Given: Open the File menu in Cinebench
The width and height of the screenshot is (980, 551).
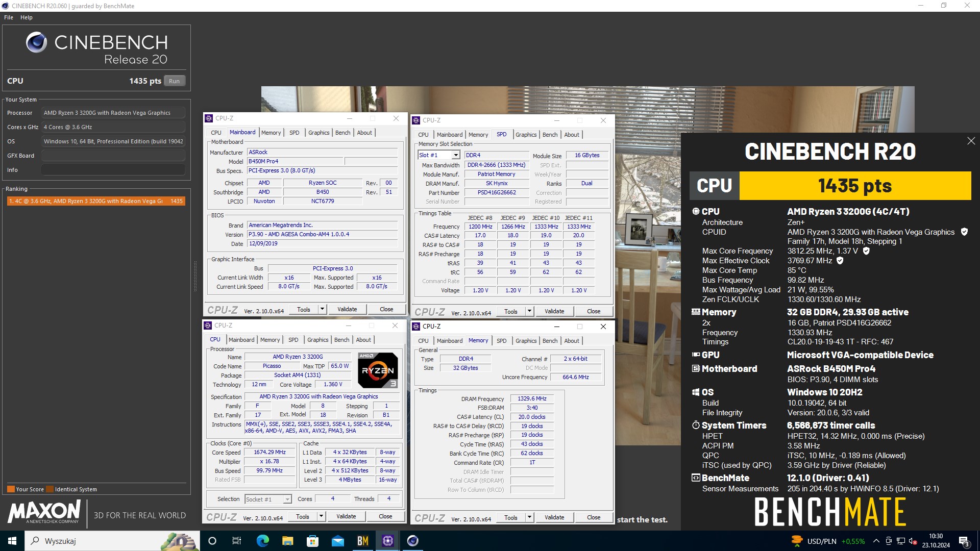Looking at the screenshot, I should 9,17.
